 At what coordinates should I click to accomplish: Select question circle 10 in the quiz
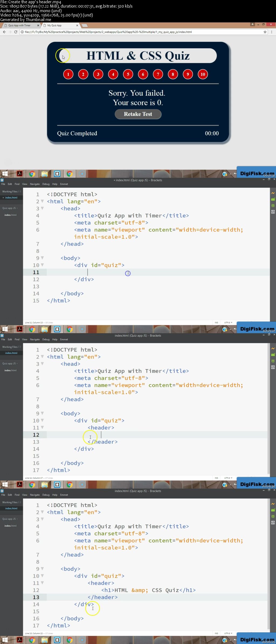pos(203,74)
